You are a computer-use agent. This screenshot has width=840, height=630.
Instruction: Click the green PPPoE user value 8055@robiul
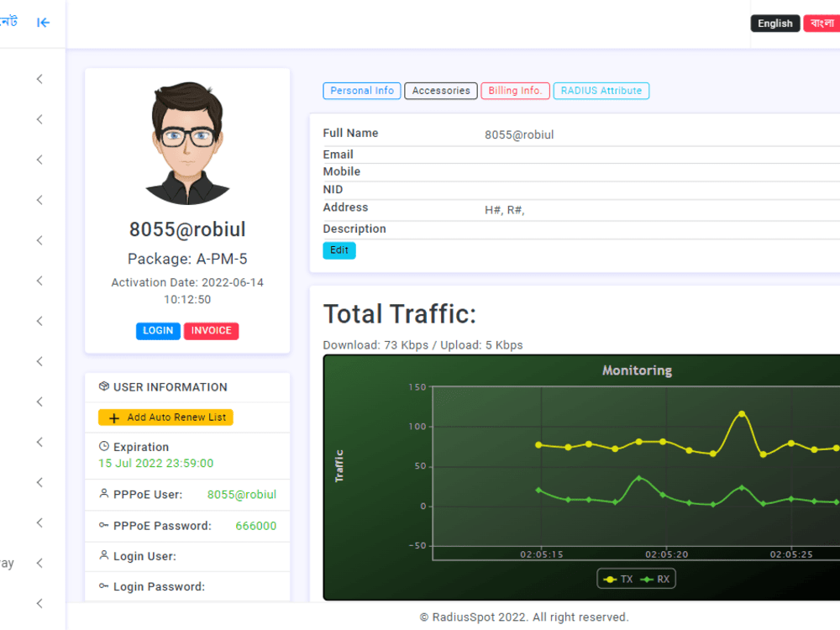pos(242,495)
